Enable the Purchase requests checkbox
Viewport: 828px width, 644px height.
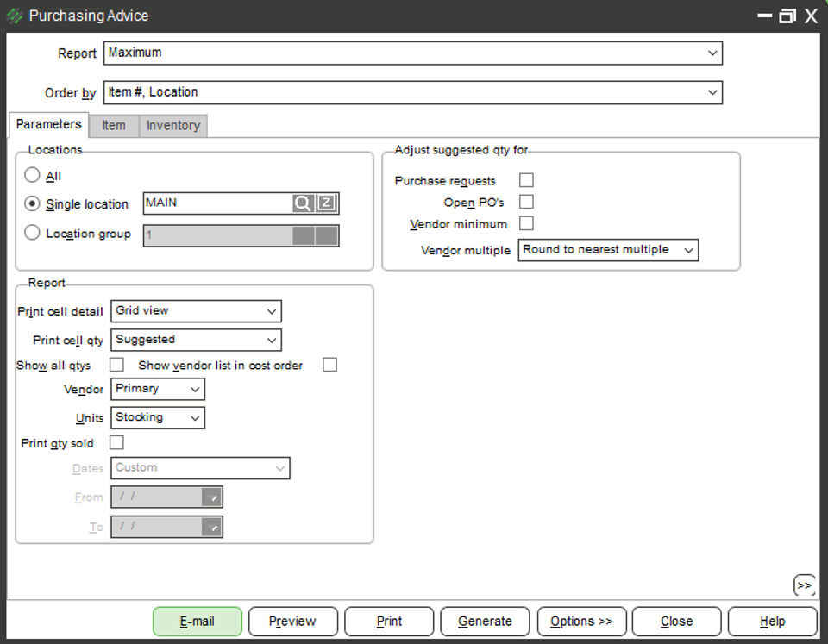(526, 180)
